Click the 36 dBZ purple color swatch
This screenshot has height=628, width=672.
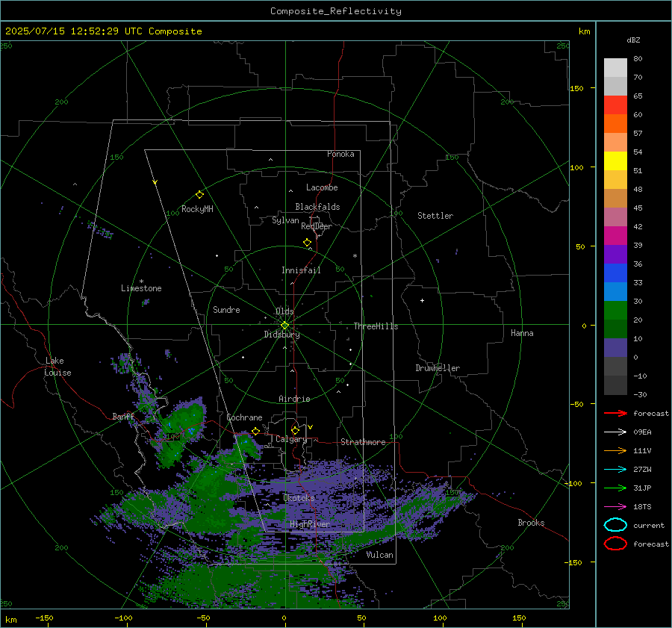pos(615,254)
